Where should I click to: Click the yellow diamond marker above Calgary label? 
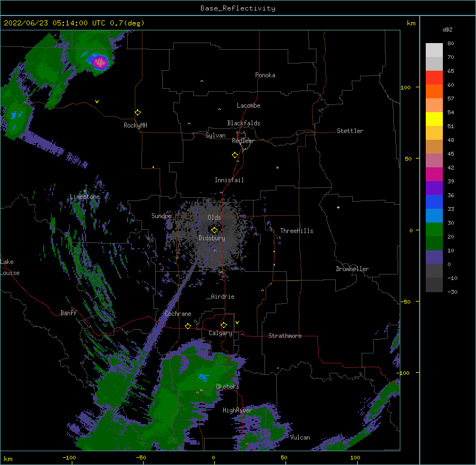coord(224,325)
